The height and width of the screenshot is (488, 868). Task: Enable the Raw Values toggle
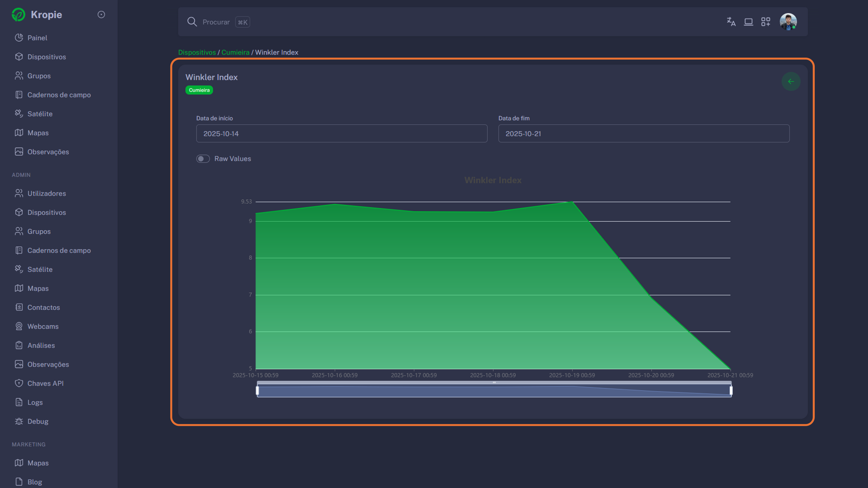coord(203,158)
